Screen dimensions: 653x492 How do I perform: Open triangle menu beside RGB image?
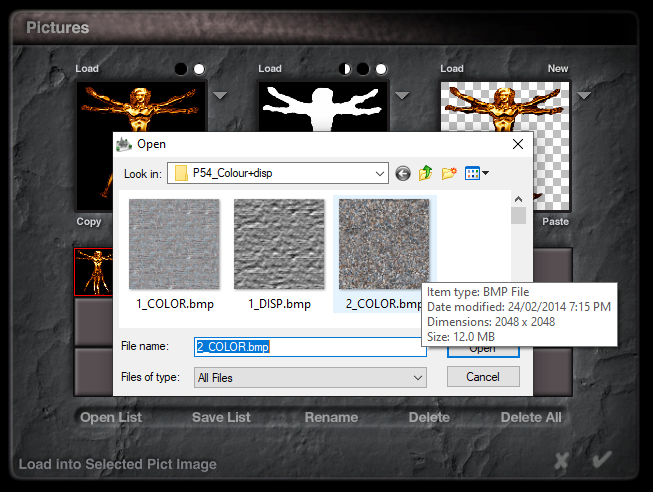click(220, 95)
